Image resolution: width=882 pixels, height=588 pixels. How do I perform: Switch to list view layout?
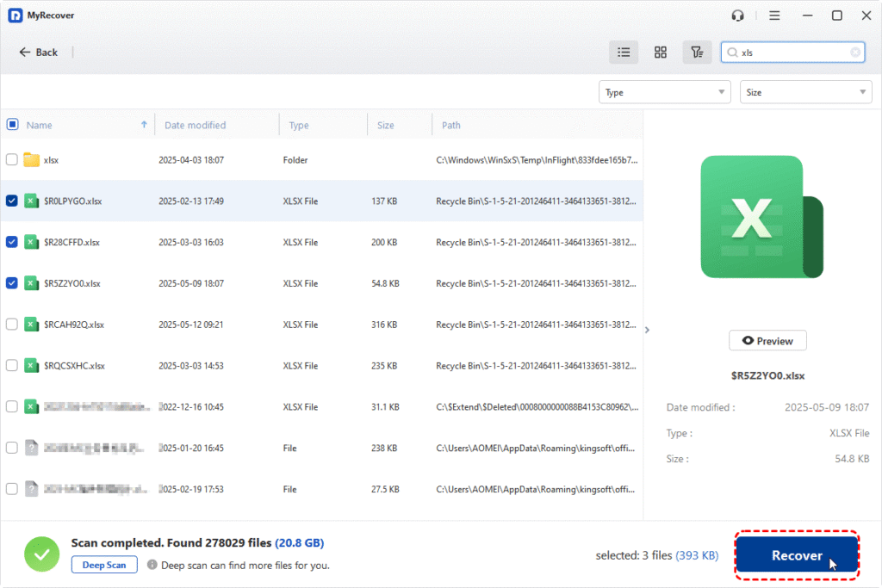(624, 53)
